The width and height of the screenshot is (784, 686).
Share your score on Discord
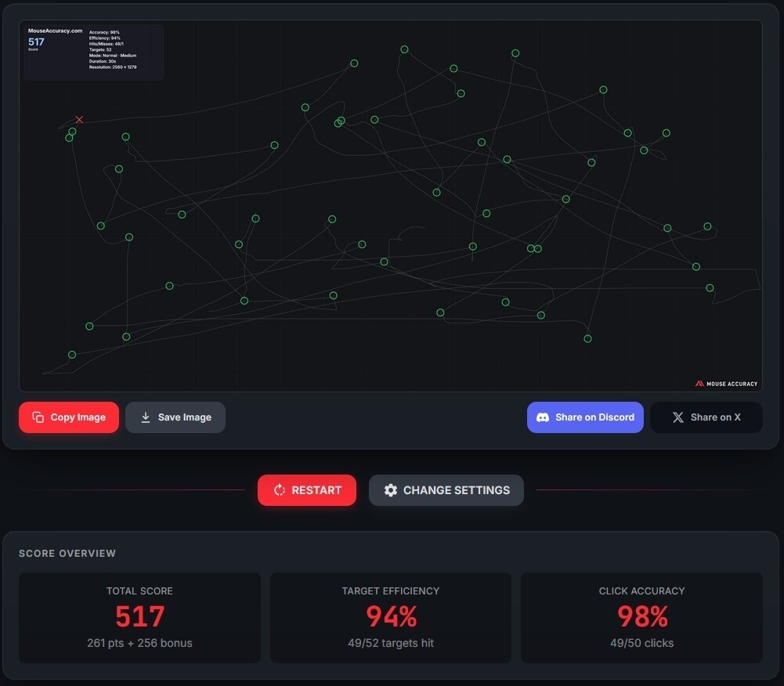tap(585, 417)
